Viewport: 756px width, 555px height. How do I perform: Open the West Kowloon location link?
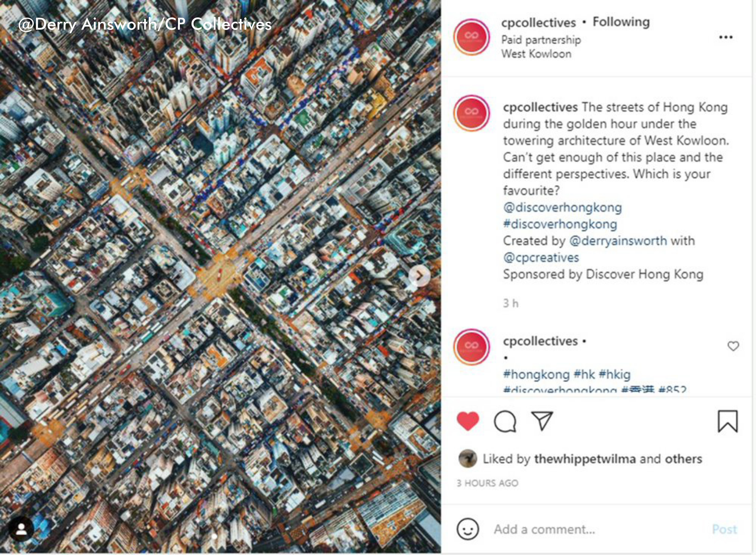click(x=536, y=54)
